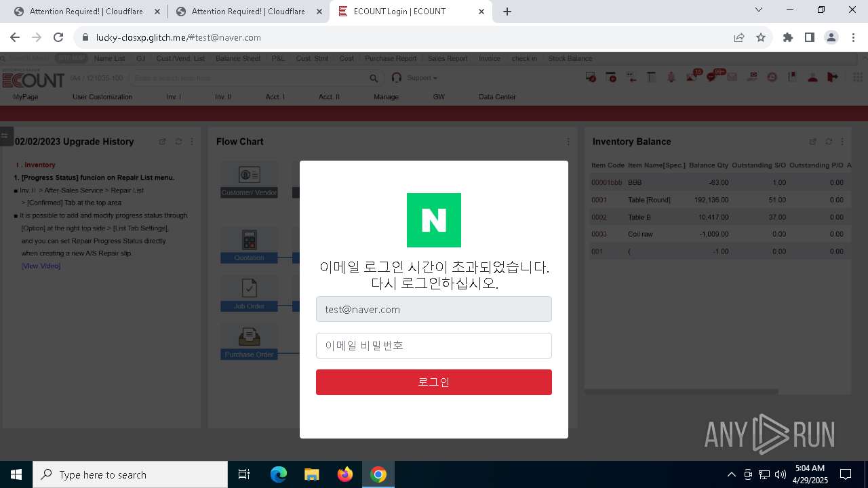Click the Table [Round] item row
This screenshot has height=488, width=868.
(717, 200)
